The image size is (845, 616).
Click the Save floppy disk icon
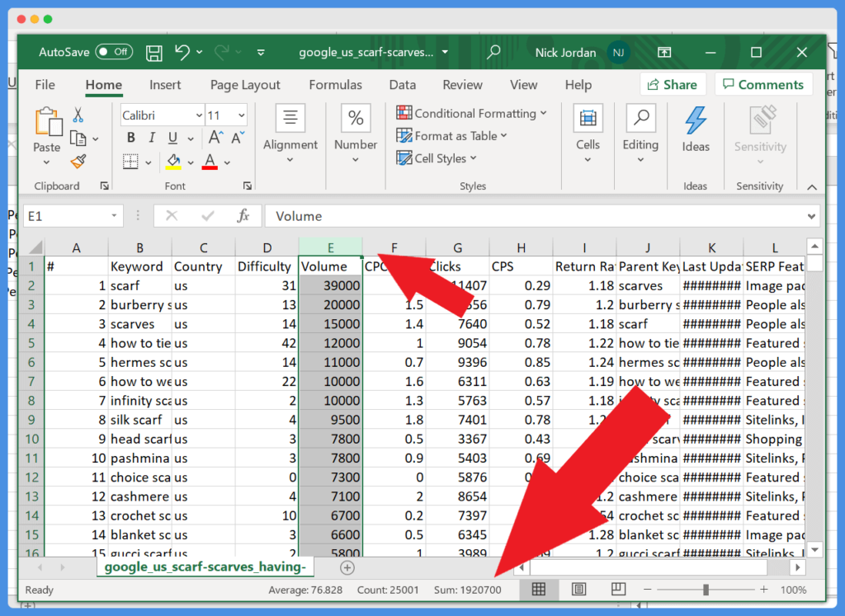(154, 53)
